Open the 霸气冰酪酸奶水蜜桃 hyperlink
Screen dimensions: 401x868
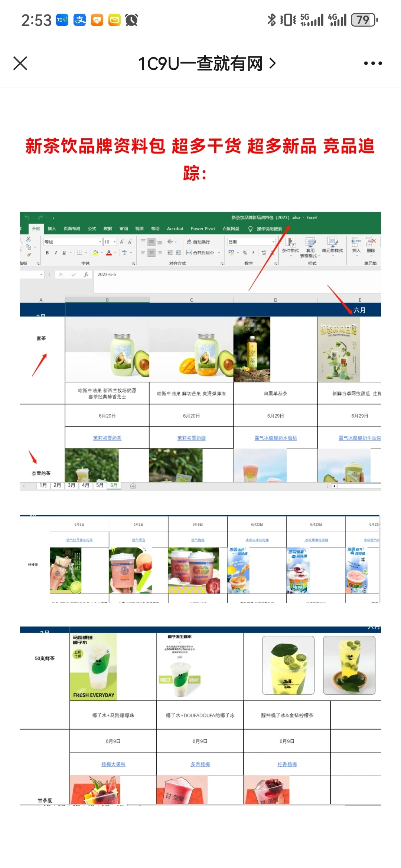276,438
